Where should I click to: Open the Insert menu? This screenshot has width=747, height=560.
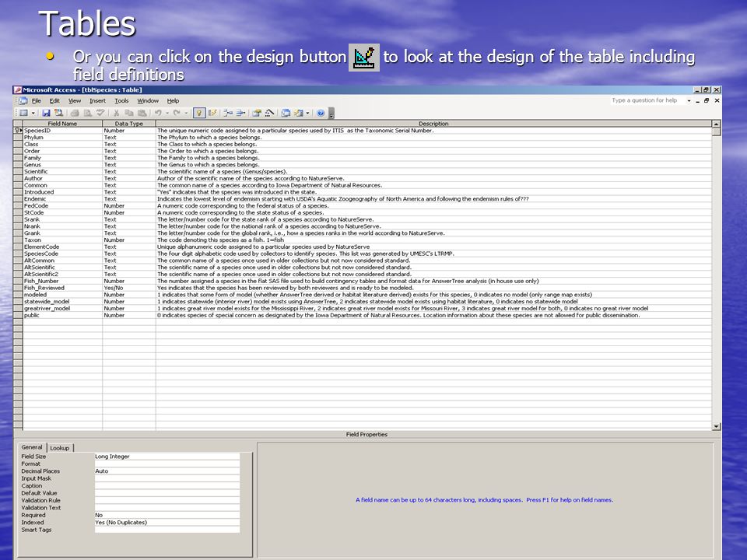[x=98, y=101]
